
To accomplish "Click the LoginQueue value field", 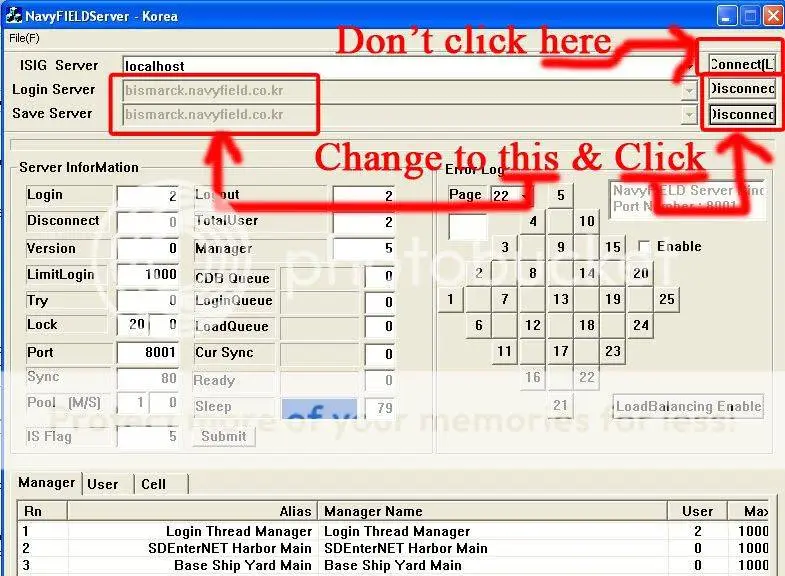I will click(x=379, y=302).
